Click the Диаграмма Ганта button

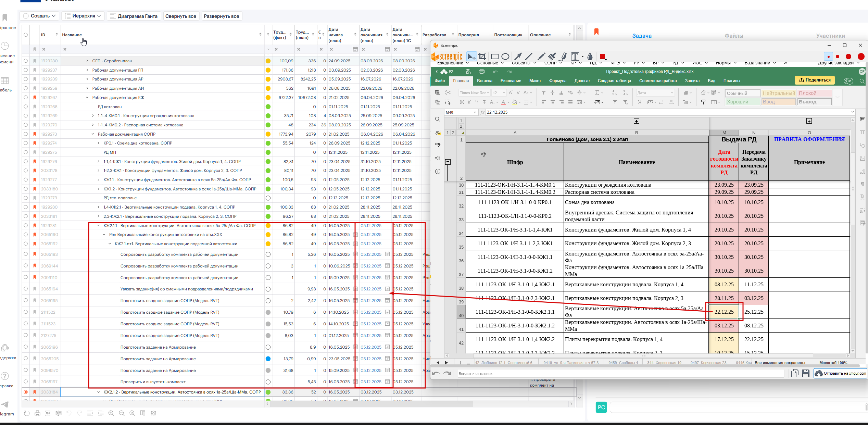[134, 16]
